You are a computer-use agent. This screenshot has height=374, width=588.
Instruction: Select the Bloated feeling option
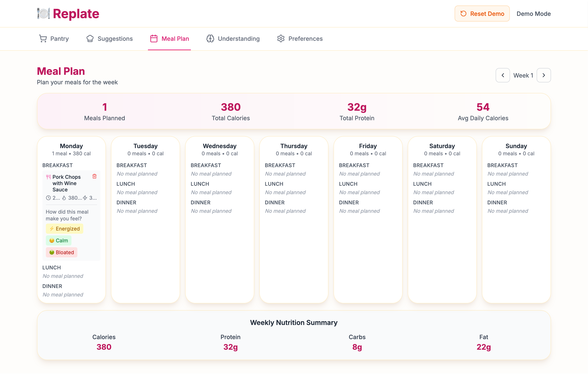tap(62, 253)
